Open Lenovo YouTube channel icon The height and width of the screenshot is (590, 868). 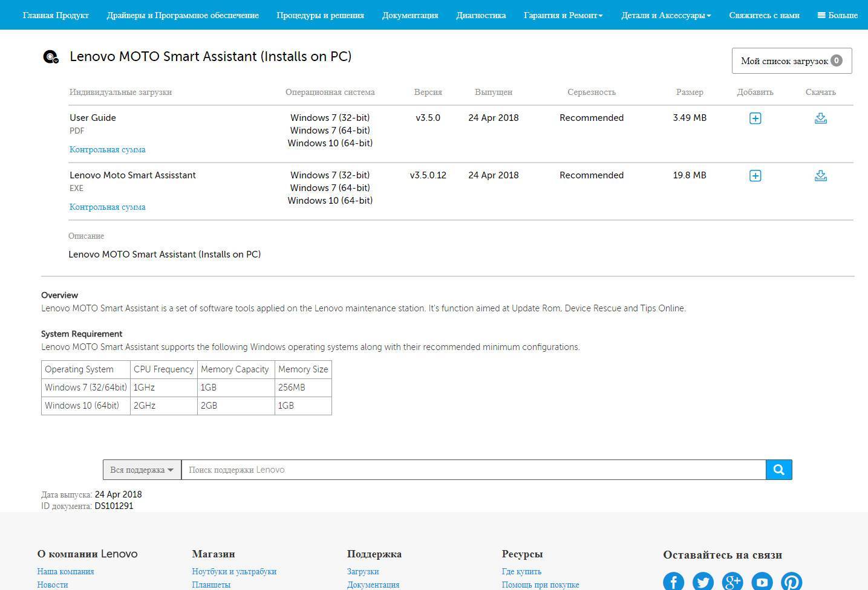click(x=762, y=582)
